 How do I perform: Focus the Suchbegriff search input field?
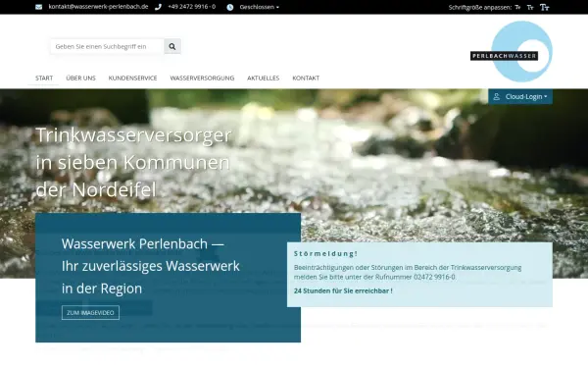point(107,46)
